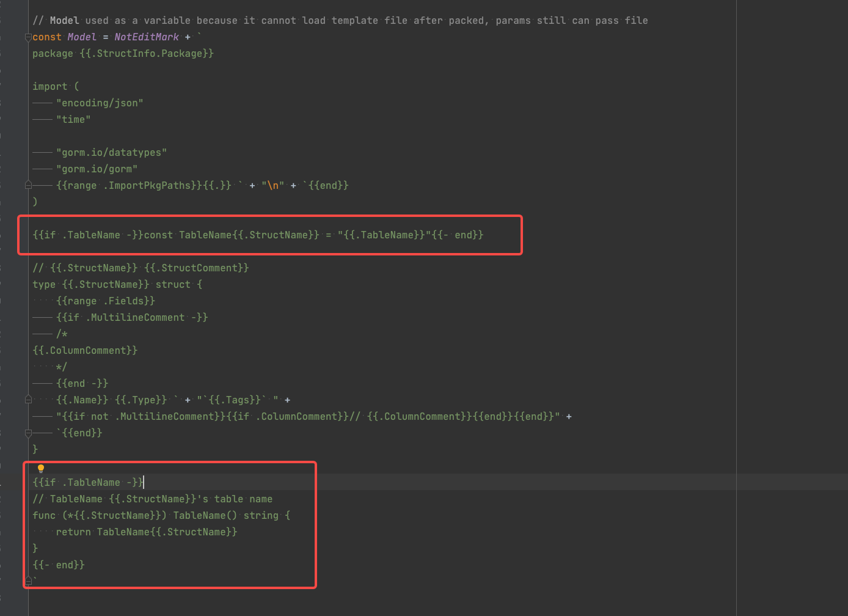Screen dimensions: 848x616
Task: Toggle fold marker beside `{{end}} line
Action: (28, 433)
